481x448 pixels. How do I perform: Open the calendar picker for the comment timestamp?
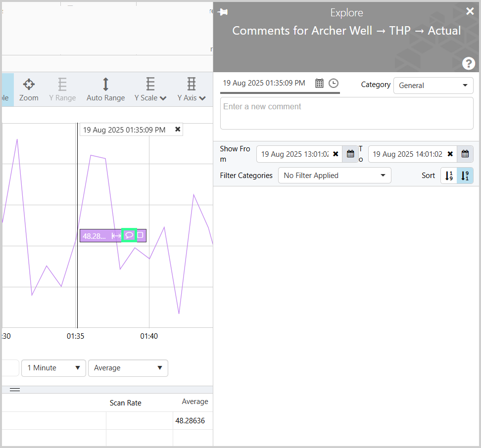pyautogui.click(x=320, y=83)
